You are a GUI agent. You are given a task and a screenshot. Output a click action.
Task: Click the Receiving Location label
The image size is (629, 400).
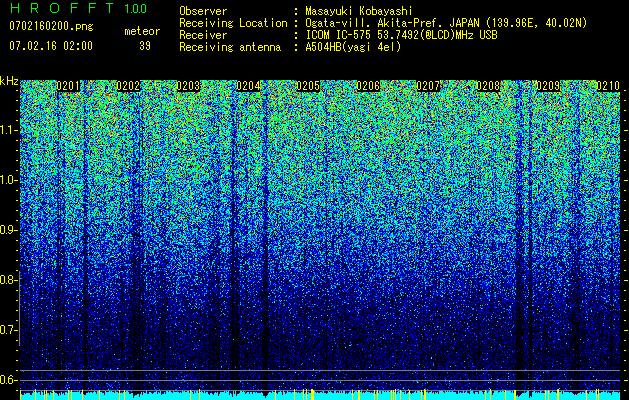click(x=233, y=23)
